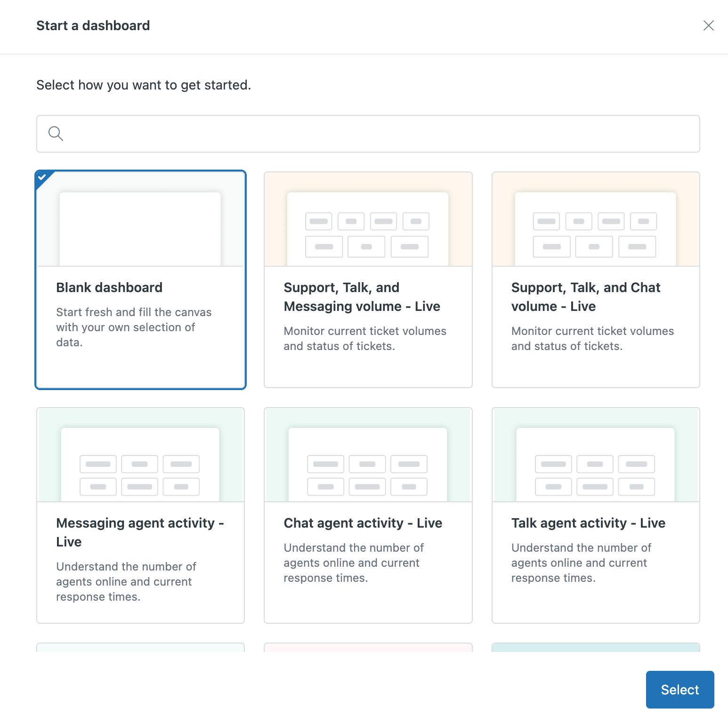Click the Start a dashboard title
Image resolution: width=728 pixels, height=717 pixels.
[93, 25]
